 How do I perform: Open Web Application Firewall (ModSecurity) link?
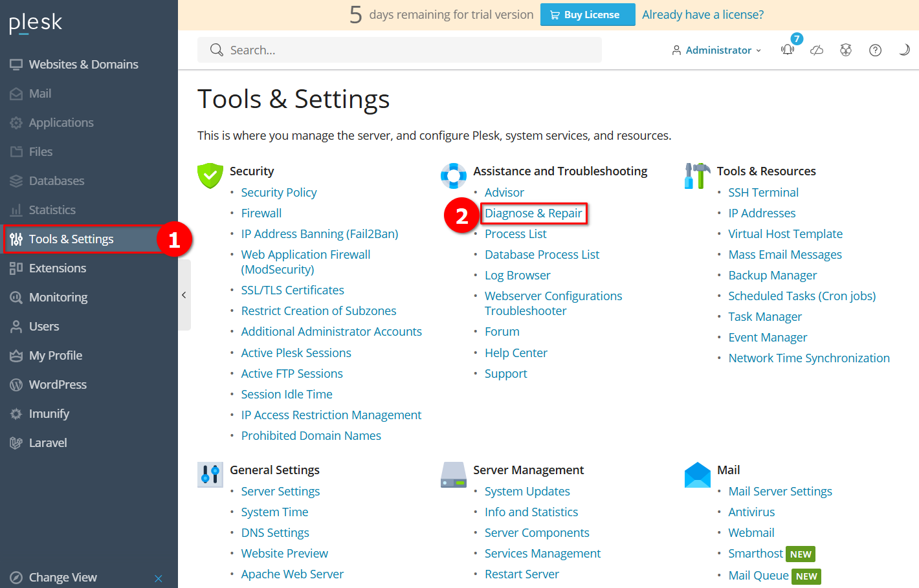coord(305,262)
